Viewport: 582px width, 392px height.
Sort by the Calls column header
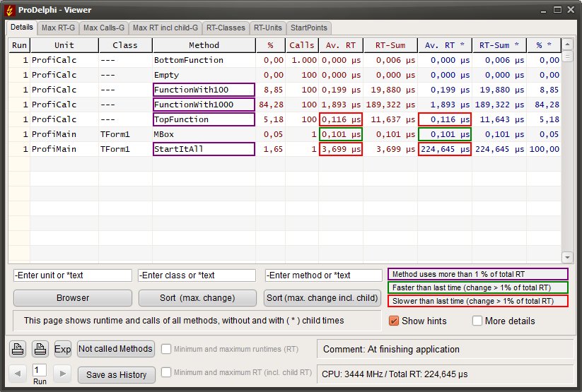302,45
